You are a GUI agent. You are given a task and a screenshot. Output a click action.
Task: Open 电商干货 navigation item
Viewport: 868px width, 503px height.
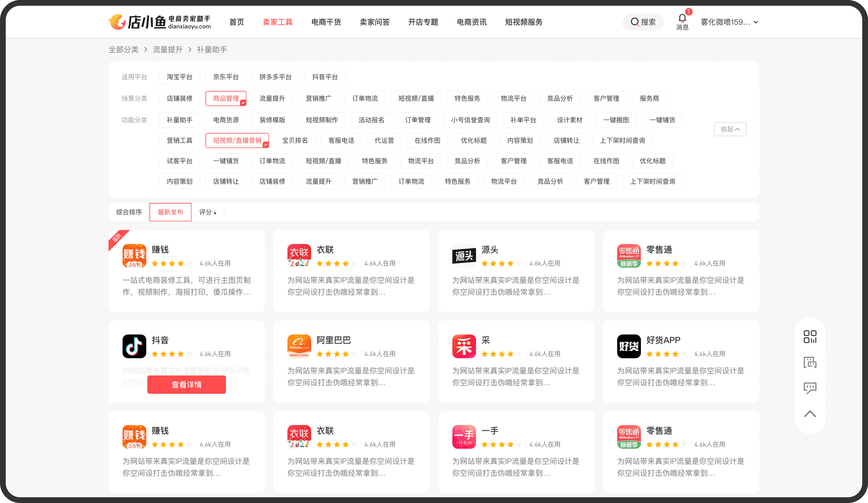(x=326, y=22)
